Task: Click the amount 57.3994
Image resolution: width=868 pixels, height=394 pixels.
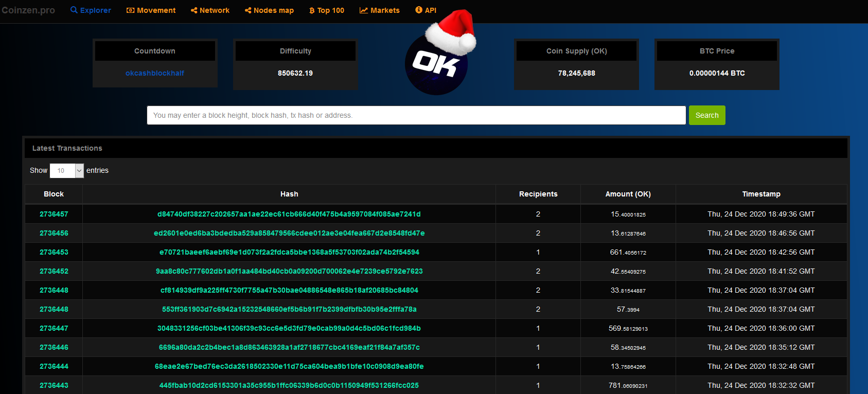Action: 628,309
